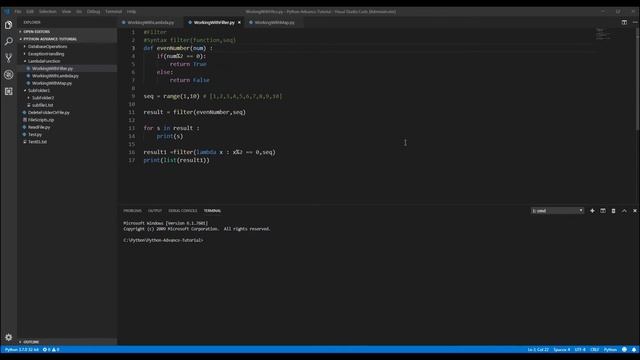This screenshot has height=360, width=640.
Task: Open the Debug menu
Action: (93, 11)
